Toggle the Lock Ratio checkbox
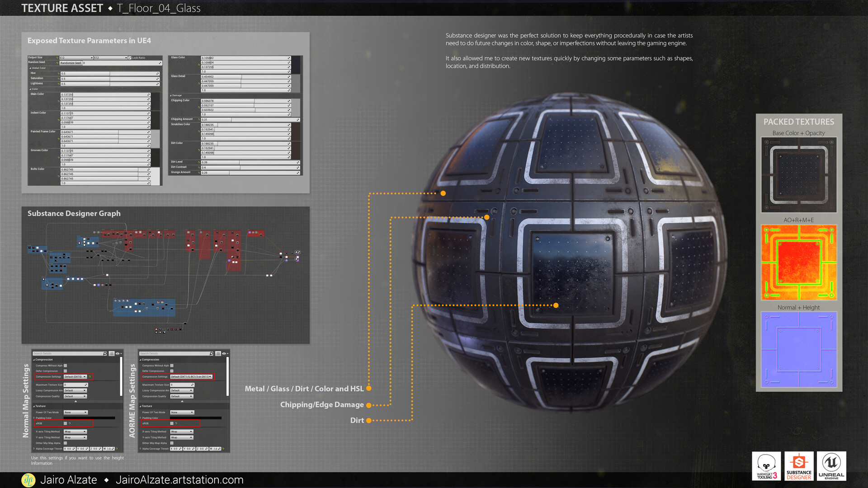 130,58
